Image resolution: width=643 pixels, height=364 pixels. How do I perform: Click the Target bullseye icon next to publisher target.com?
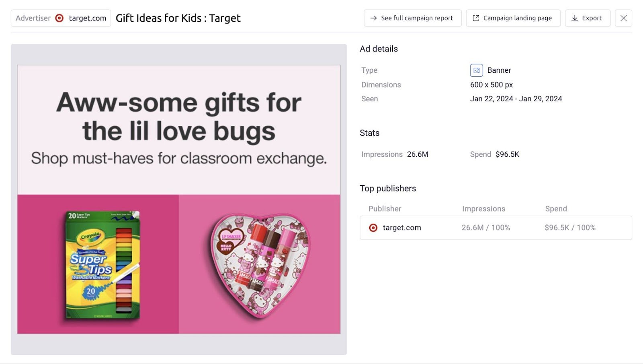tap(373, 228)
